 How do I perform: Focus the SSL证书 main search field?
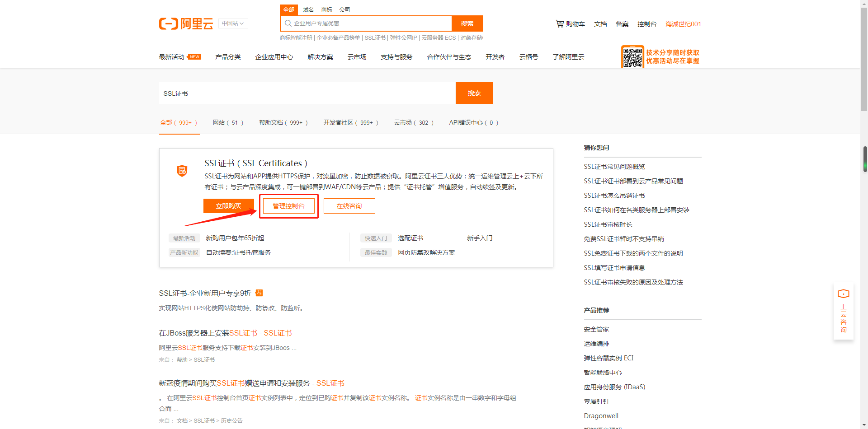click(307, 93)
